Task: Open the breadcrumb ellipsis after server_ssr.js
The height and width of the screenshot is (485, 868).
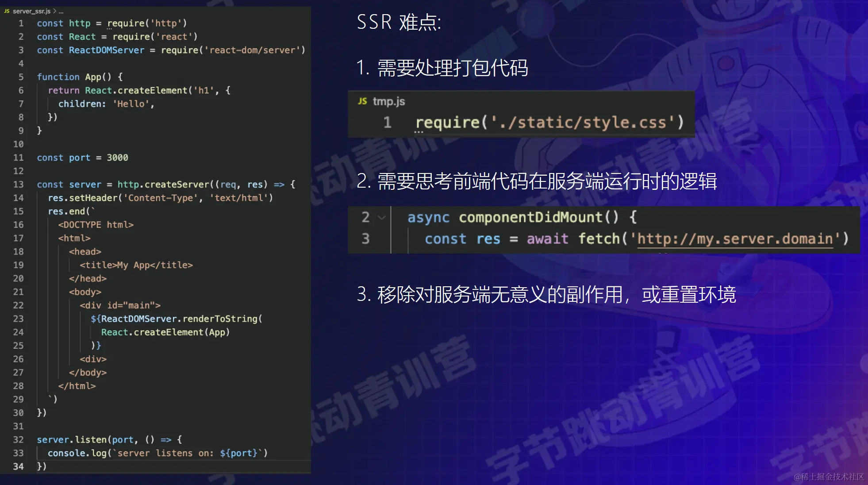Action: [61, 12]
